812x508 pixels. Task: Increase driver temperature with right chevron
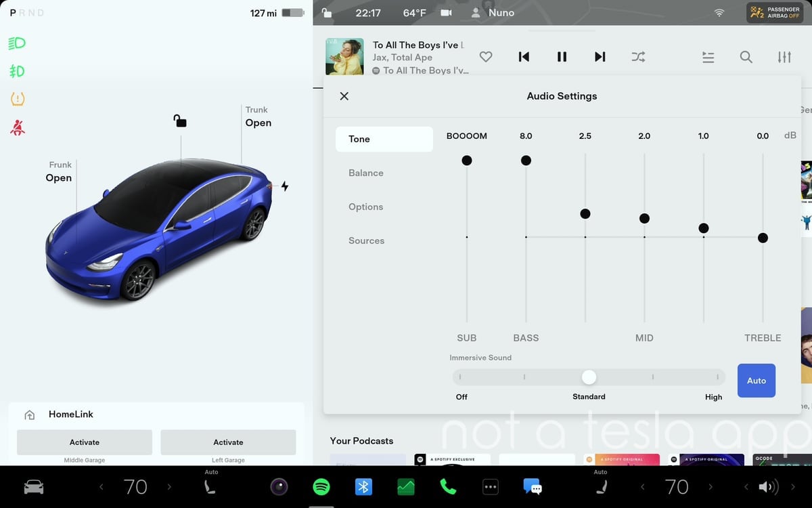click(169, 486)
